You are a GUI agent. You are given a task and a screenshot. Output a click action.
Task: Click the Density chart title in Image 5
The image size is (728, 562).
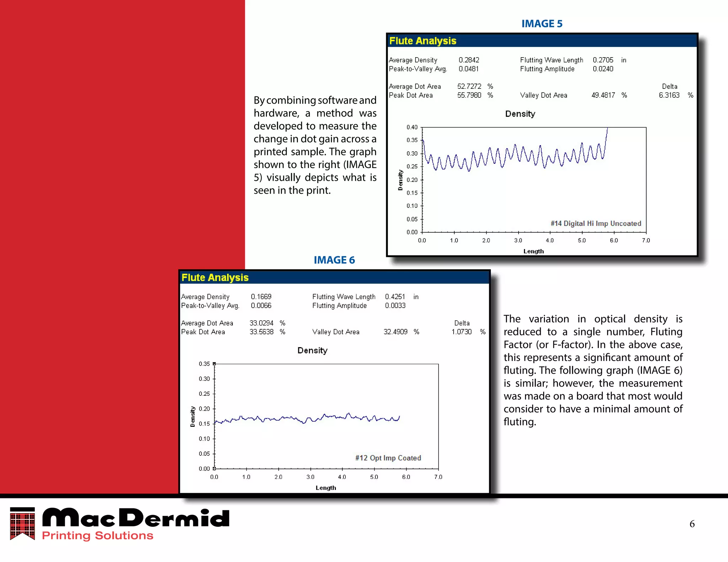520,114
